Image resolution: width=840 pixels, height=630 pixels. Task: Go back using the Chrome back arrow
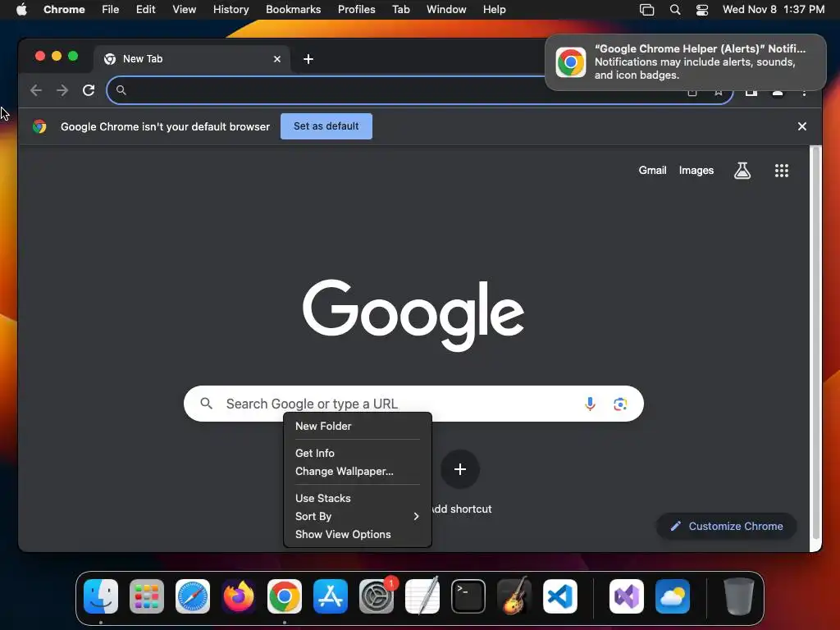pyautogui.click(x=36, y=90)
